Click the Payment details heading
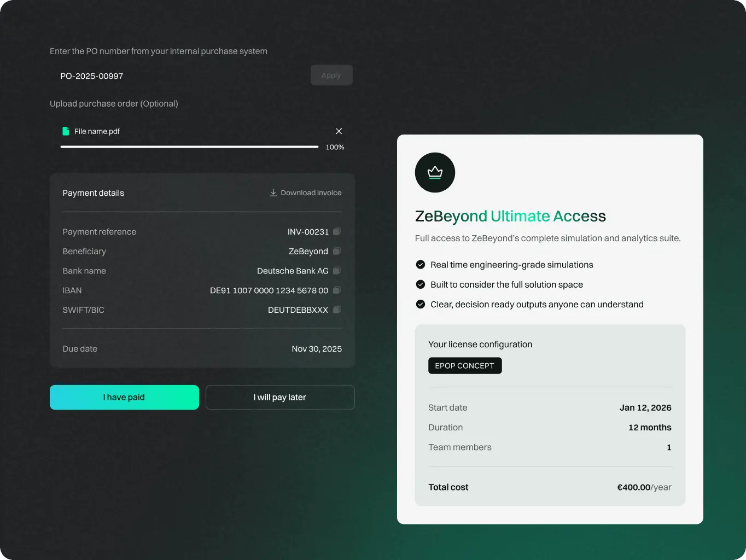Screen dimensions: 746x560 coord(94,193)
